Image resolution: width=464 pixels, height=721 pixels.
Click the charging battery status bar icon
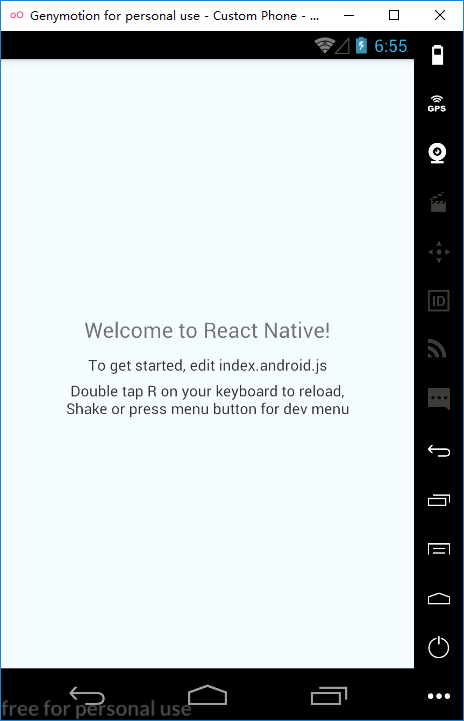point(361,46)
